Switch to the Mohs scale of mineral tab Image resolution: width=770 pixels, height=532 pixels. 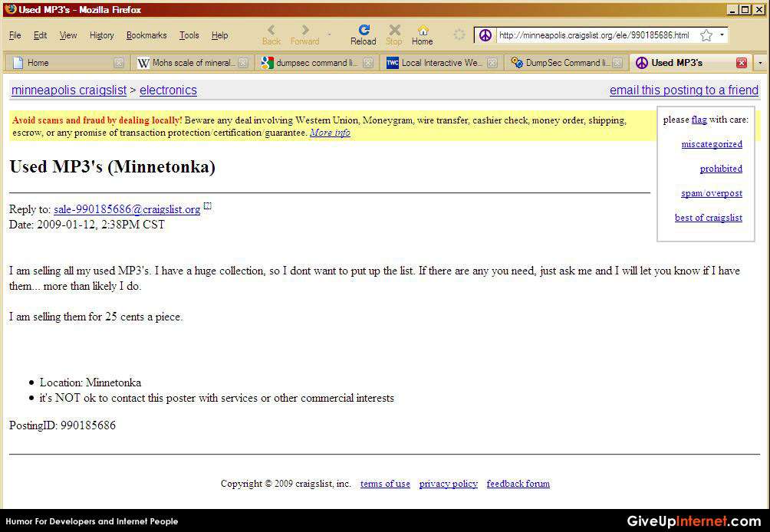[x=193, y=63]
